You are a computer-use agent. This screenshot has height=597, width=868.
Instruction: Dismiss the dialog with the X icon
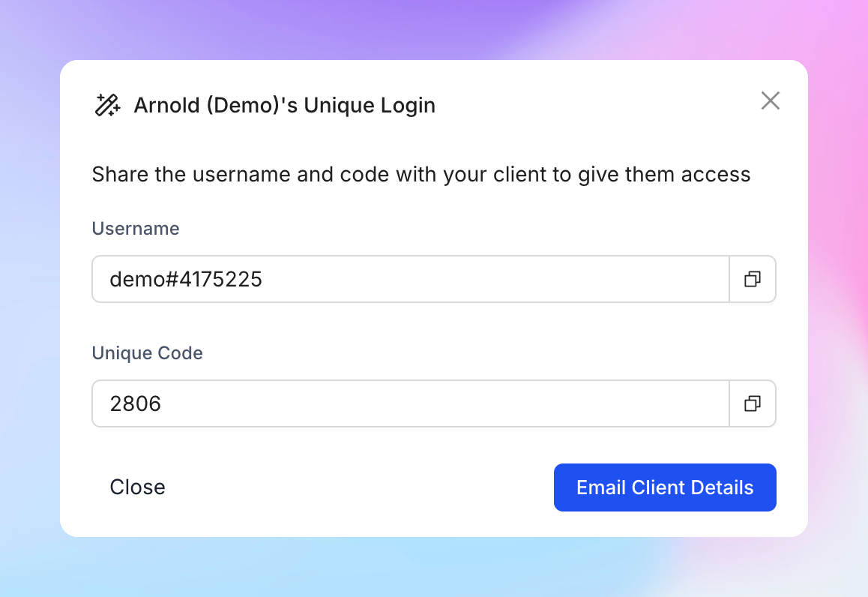tap(770, 100)
